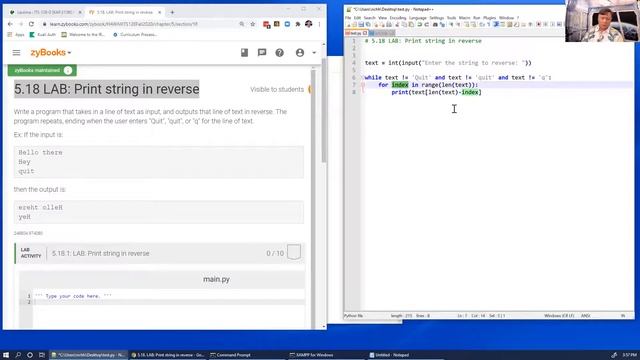Open the zyBooks feedback chat icon

tap(262, 53)
